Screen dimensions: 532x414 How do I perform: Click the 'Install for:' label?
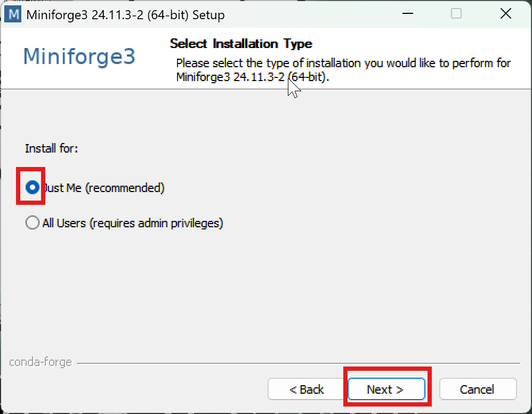tap(52, 148)
